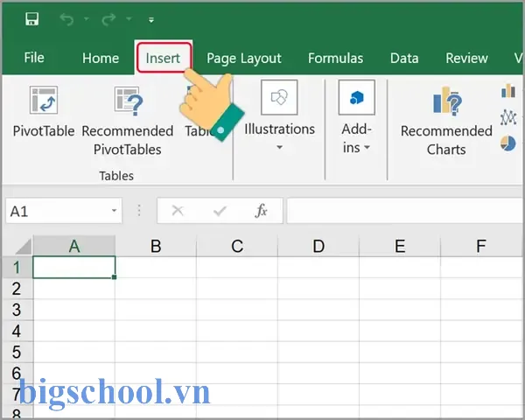Switch to the Data tab

click(404, 59)
